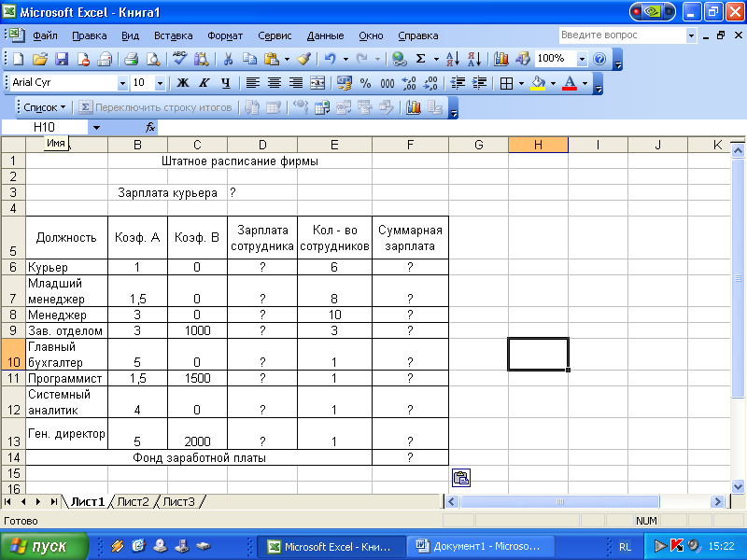Click the Undo arrow icon
This screenshot has height=560, width=747.
point(331,59)
